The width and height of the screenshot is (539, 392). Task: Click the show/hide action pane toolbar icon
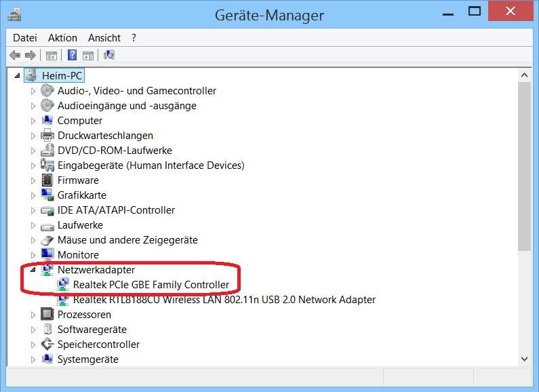click(88, 56)
